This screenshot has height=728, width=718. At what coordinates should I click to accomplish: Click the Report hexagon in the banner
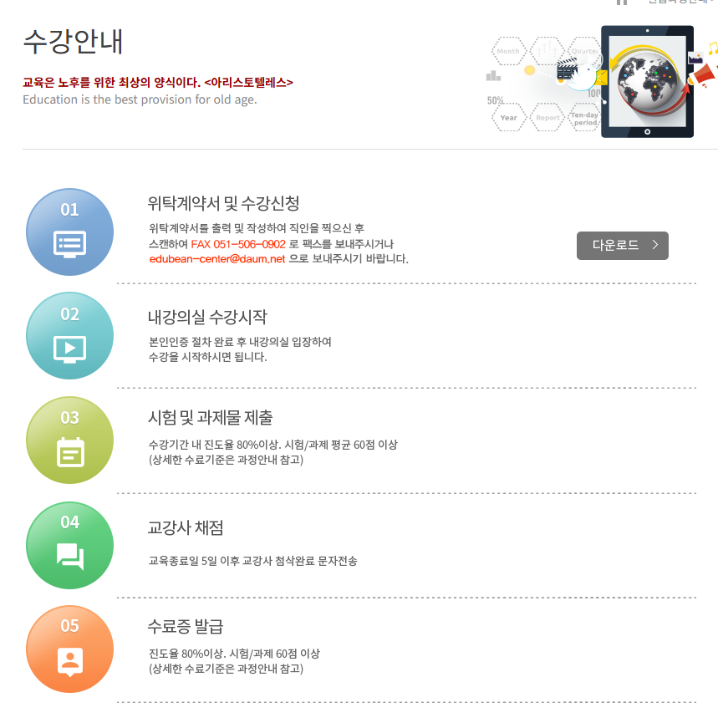[547, 118]
